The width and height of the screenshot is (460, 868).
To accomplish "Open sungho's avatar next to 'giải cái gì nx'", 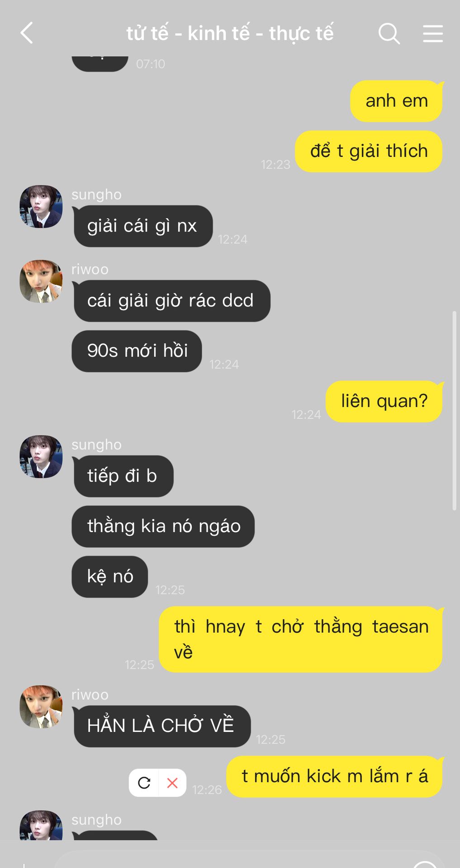I will tap(41, 206).
